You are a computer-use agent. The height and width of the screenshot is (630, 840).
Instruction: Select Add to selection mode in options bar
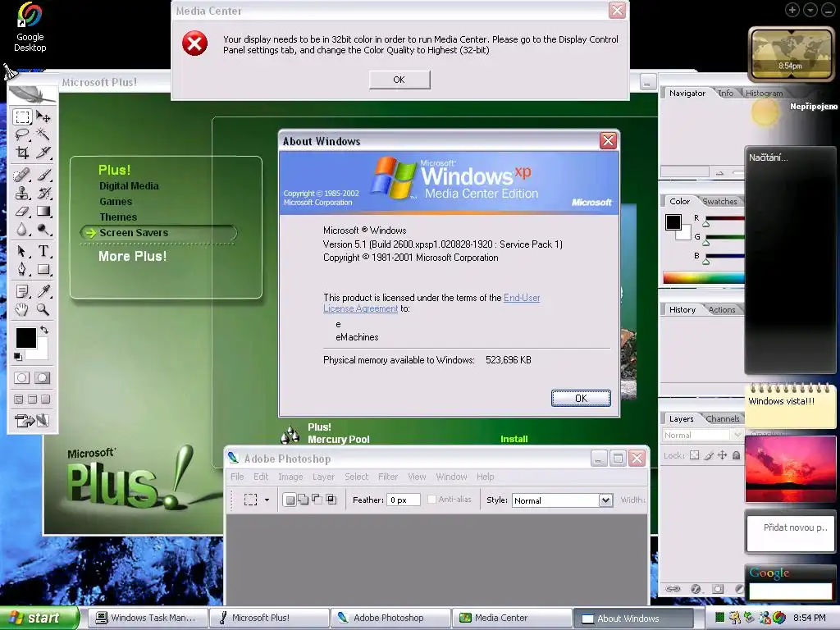pyautogui.click(x=304, y=500)
